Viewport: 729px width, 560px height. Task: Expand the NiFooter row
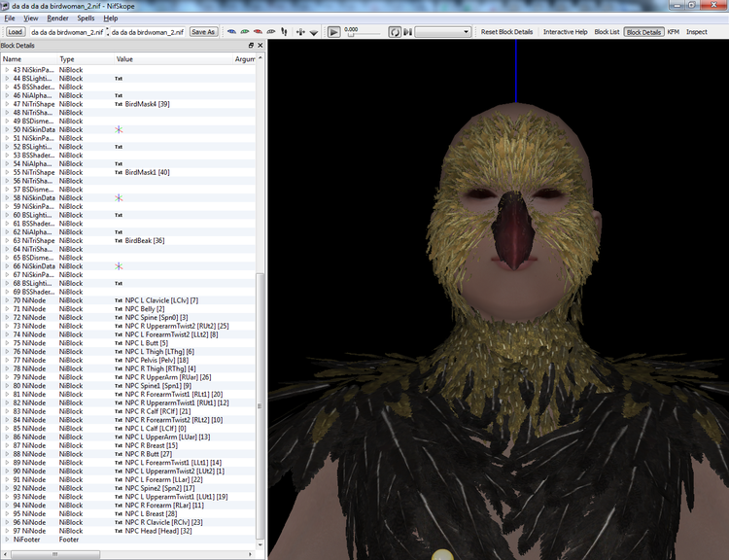pyautogui.click(x=7, y=539)
